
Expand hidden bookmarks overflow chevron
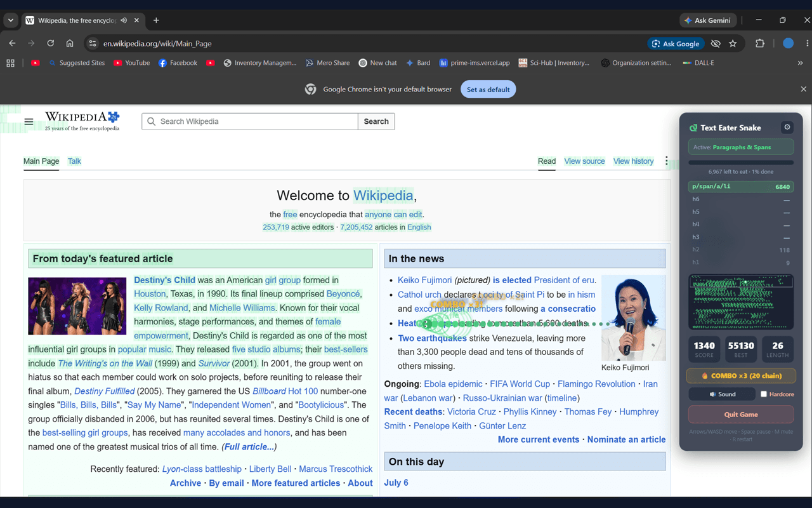coord(800,63)
